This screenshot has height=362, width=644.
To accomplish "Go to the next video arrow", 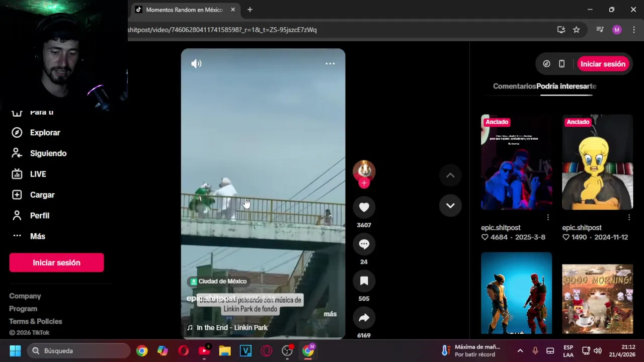I will point(450,206).
